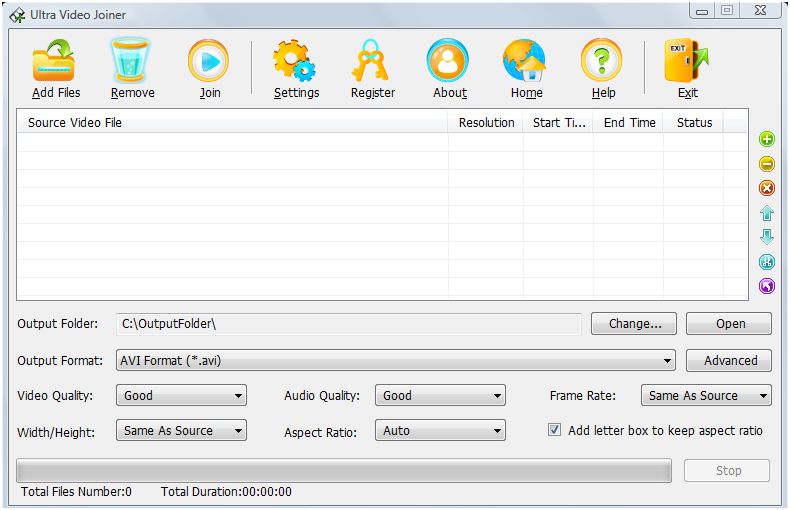
Task: Open the Frame Rate dropdown
Action: pos(706,395)
